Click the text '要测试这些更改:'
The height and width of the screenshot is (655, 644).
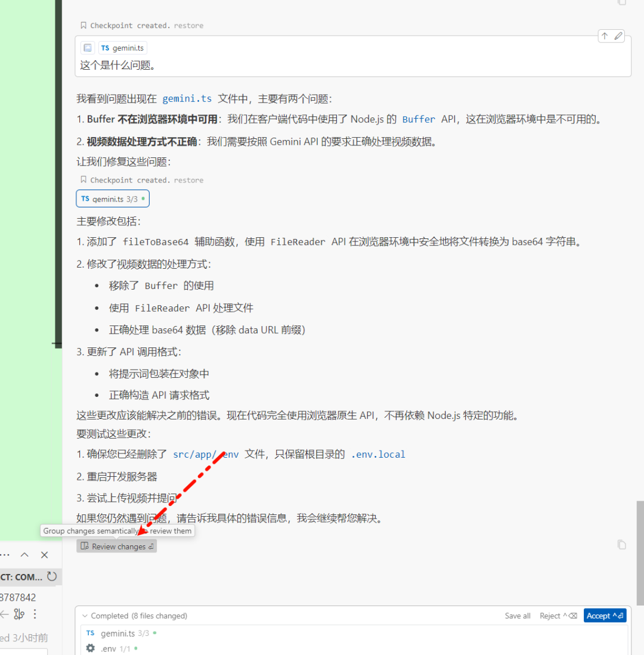[114, 434]
